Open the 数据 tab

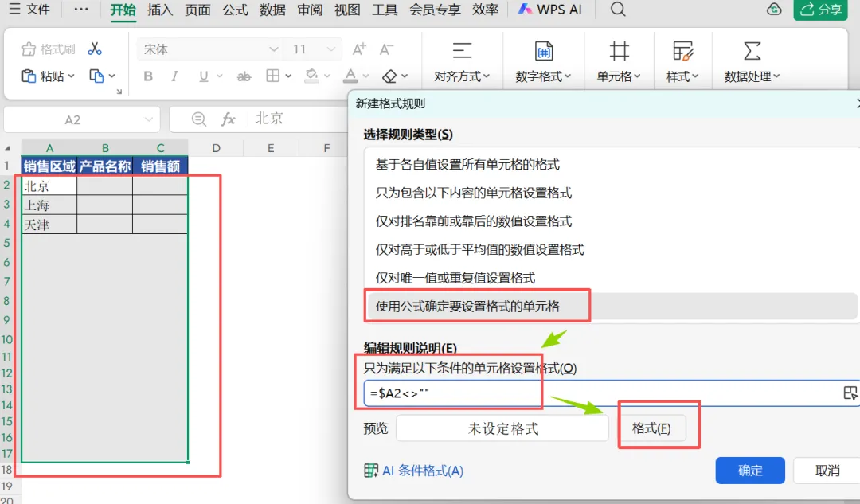pyautogui.click(x=272, y=10)
